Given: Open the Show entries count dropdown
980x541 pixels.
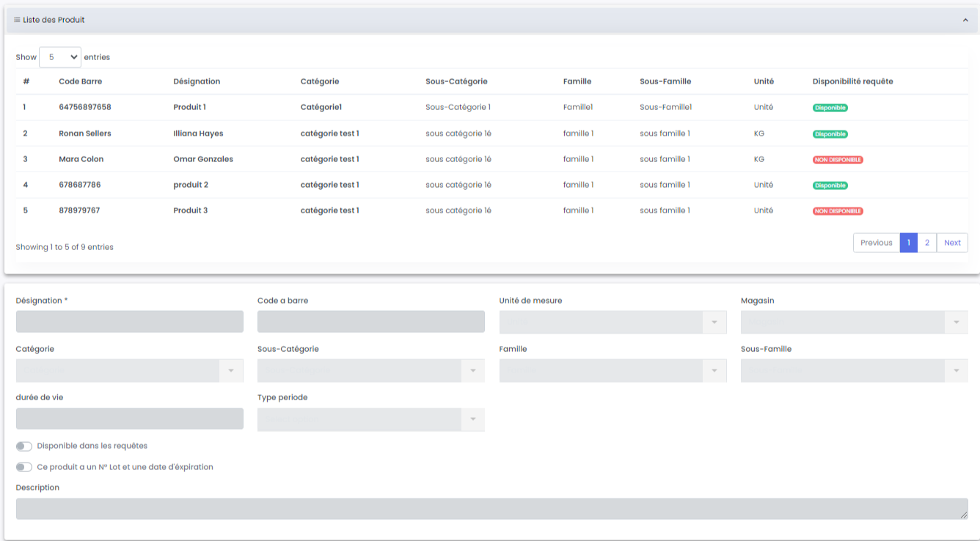Looking at the screenshot, I should tap(59, 57).
